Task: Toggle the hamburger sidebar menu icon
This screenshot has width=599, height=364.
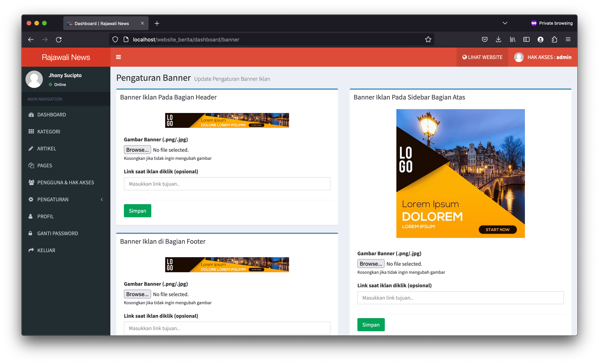Action: click(118, 57)
